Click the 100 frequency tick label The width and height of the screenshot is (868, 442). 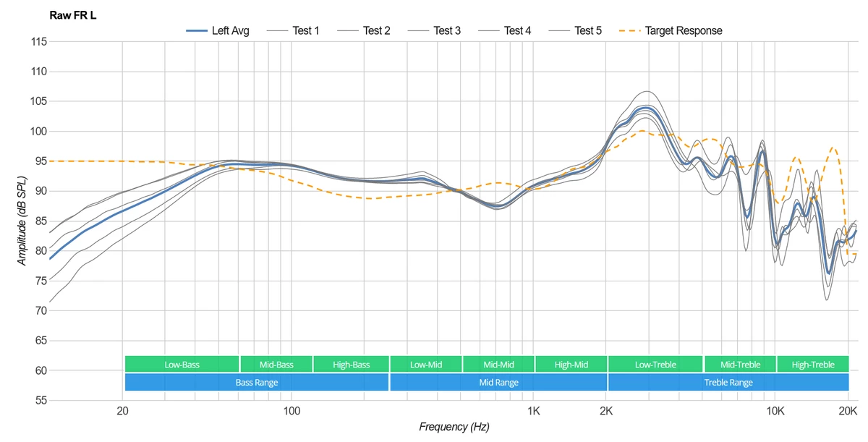[292, 411]
